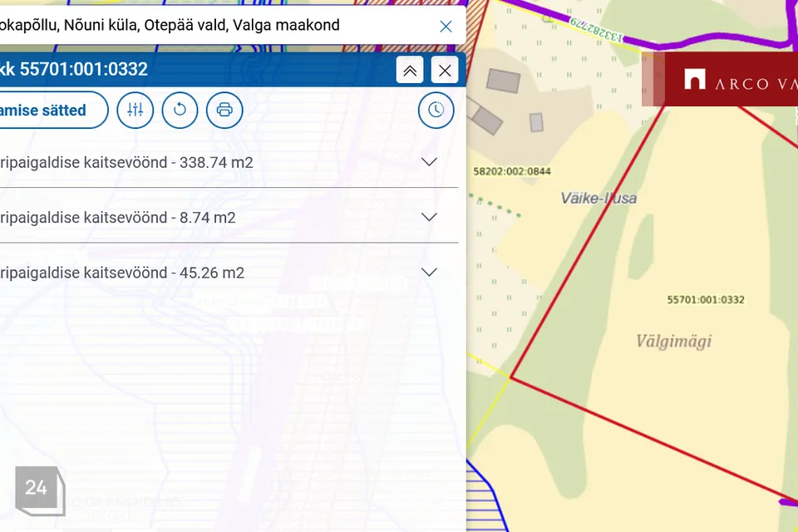Expand the 338.74 m2 kaitsevöönd row
This screenshot has height=532, width=798.
coord(430,162)
